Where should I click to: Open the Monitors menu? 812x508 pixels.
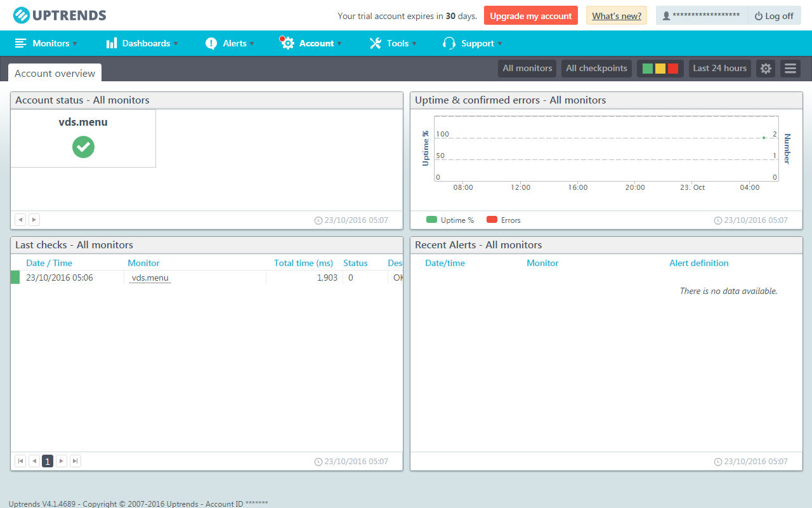pos(46,43)
